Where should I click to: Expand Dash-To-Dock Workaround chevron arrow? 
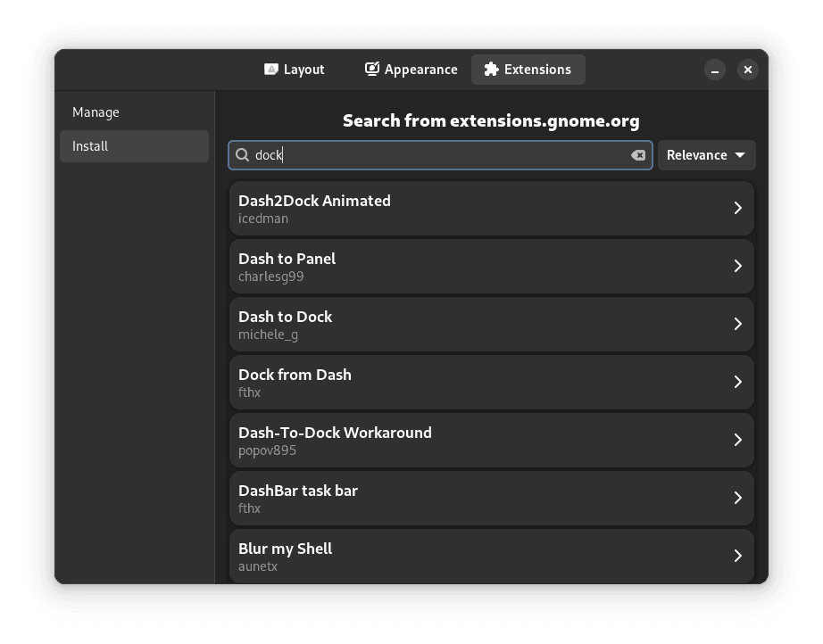pos(737,440)
